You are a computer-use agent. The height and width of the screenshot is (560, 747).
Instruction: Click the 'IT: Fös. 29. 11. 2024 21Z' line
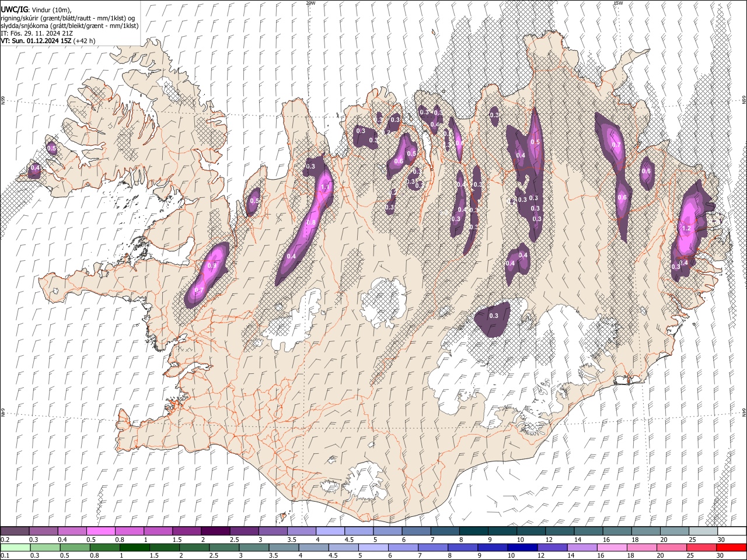coord(37,33)
